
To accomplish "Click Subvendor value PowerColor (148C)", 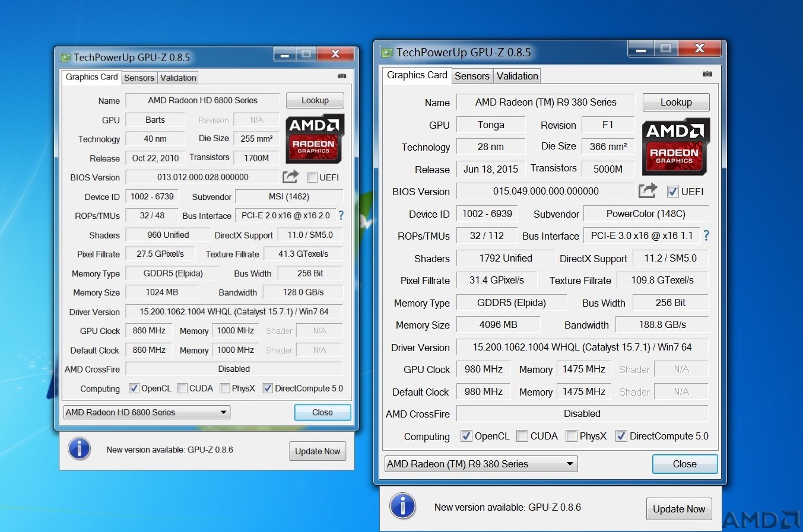I will (646, 214).
